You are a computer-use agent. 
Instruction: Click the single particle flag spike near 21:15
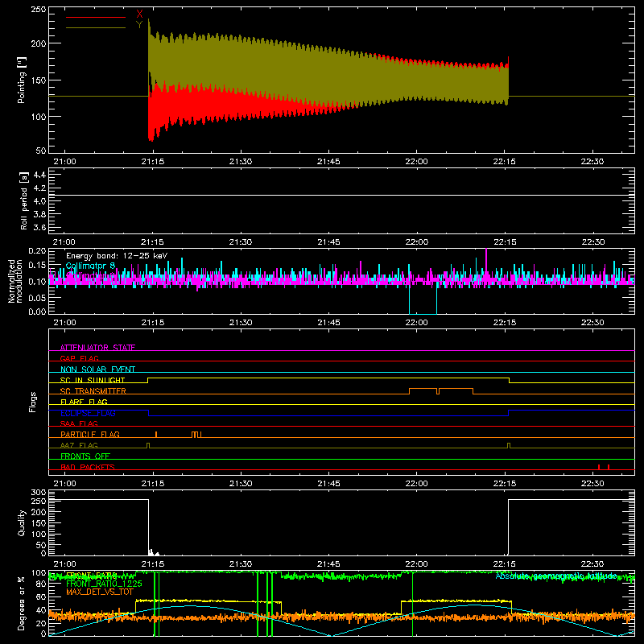coord(156,435)
